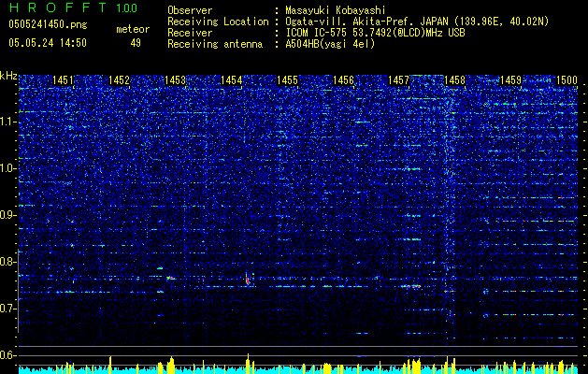This screenshot has width=588, height=374.
Task: Select the Ogata-vill. Akita-Pref. JAPAN location text
Action: 417,22
